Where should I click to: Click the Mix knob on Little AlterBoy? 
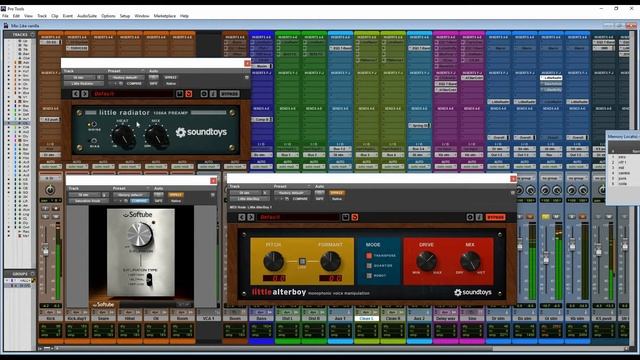coord(470,261)
